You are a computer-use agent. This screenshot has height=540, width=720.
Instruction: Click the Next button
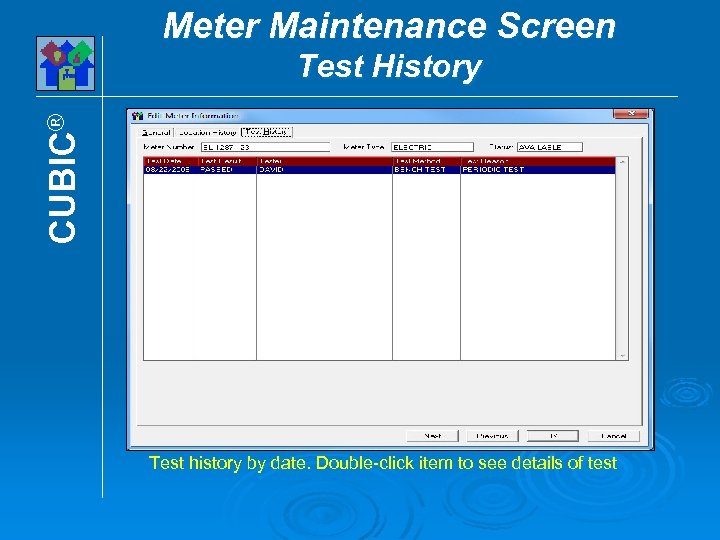click(433, 436)
